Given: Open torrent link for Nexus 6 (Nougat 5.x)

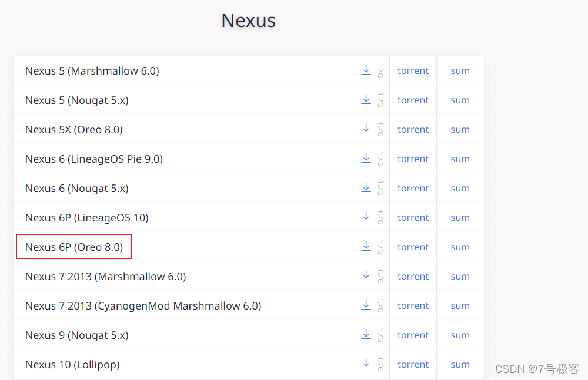Looking at the screenshot, I should tap(413, 188).
